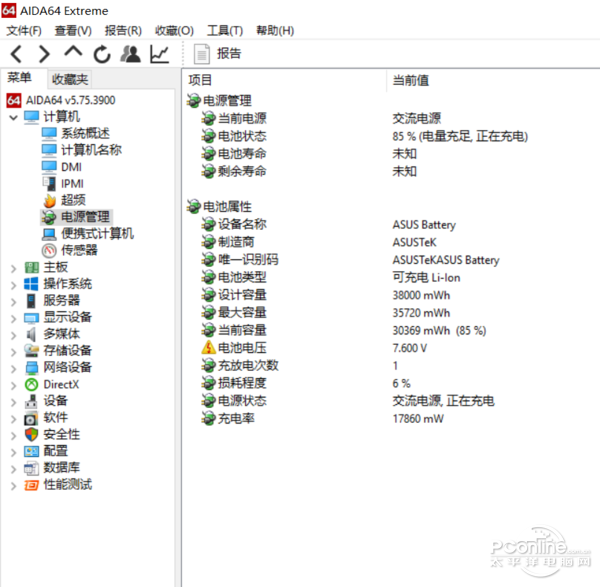600x587 pixels.
Task: Expand the 多媒体 tree node
Action: coord(14,335)
